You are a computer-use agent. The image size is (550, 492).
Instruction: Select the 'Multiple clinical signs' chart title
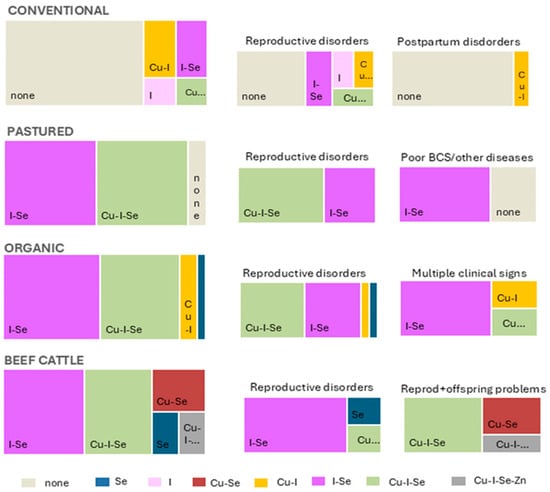pyautogui.click(x=469, y=273)
